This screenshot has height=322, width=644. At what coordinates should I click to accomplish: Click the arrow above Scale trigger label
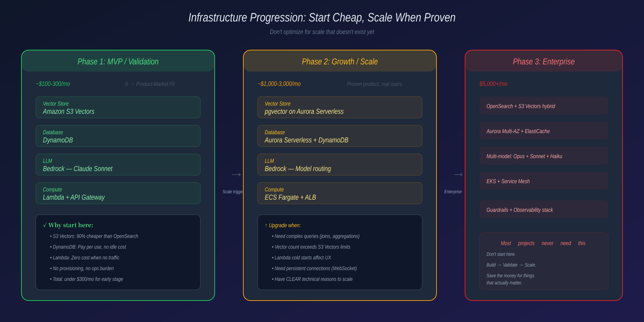point(236,175)
